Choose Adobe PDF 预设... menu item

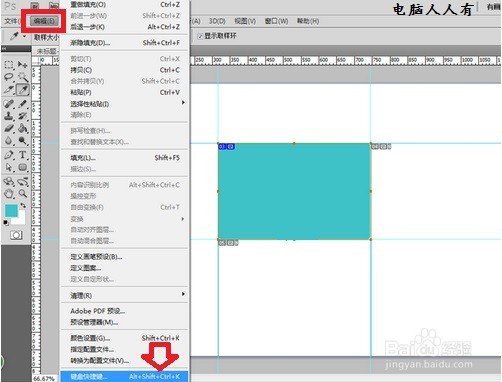[x=124, y=311]
